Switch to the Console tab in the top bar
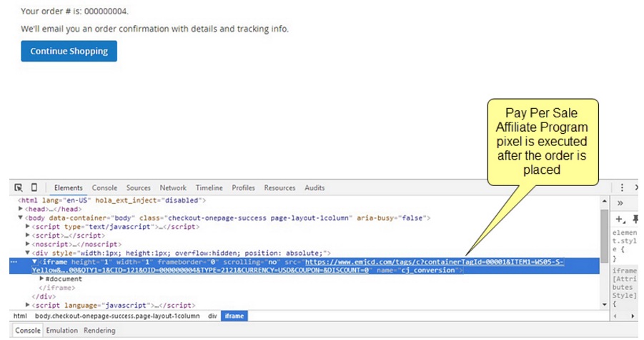644x340 pixels. point(104,188)
